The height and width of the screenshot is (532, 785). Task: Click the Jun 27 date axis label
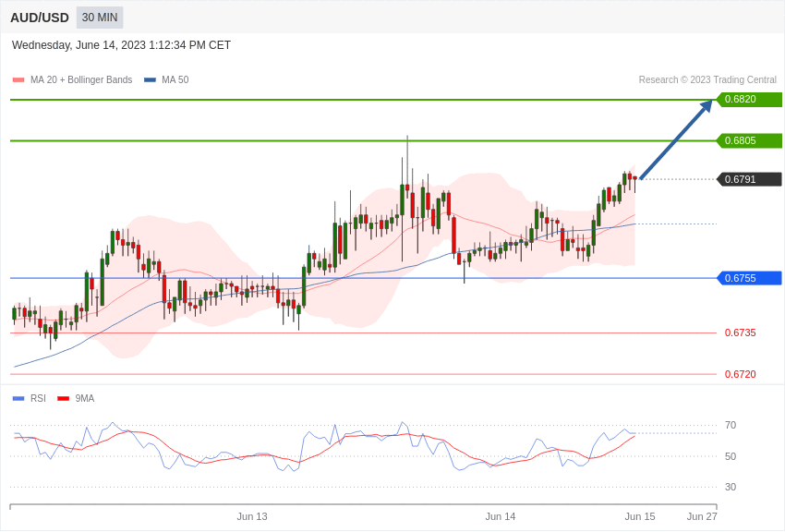point(702,516)
